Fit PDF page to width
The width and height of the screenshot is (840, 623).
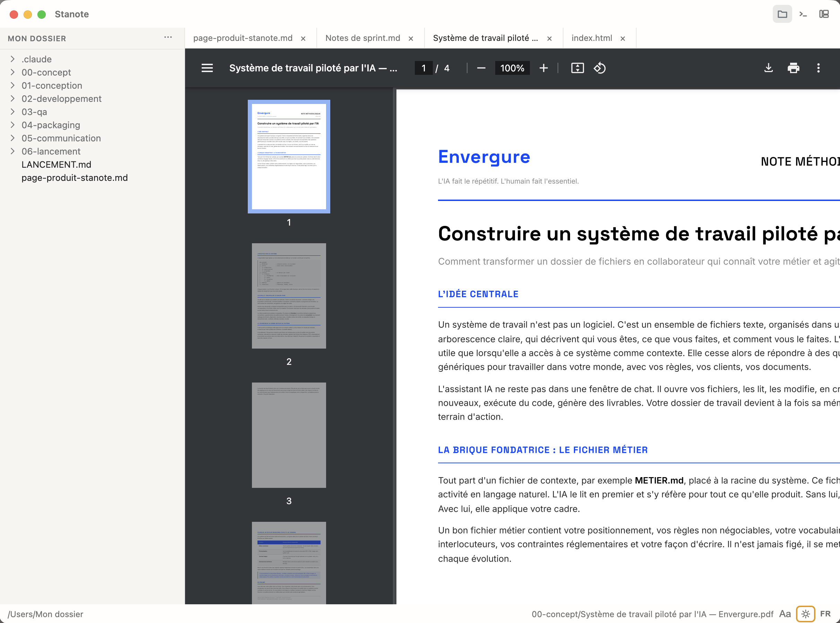pyautogui.click(x=577, y=68)
